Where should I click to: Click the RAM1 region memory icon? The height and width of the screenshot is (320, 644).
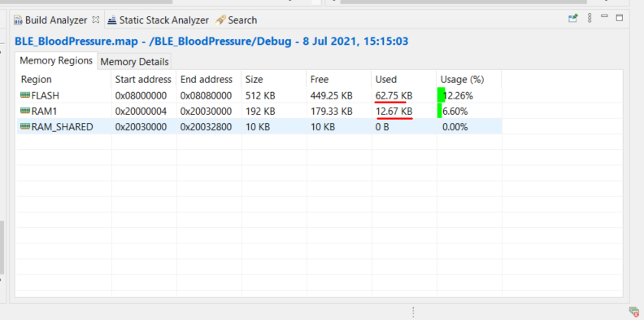point(25,111)
